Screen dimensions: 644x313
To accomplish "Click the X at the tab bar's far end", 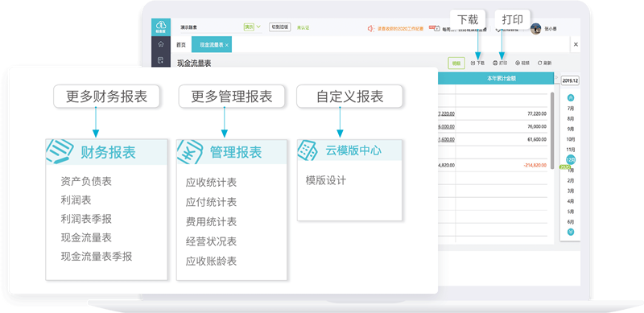I will [x=576, y=44].
